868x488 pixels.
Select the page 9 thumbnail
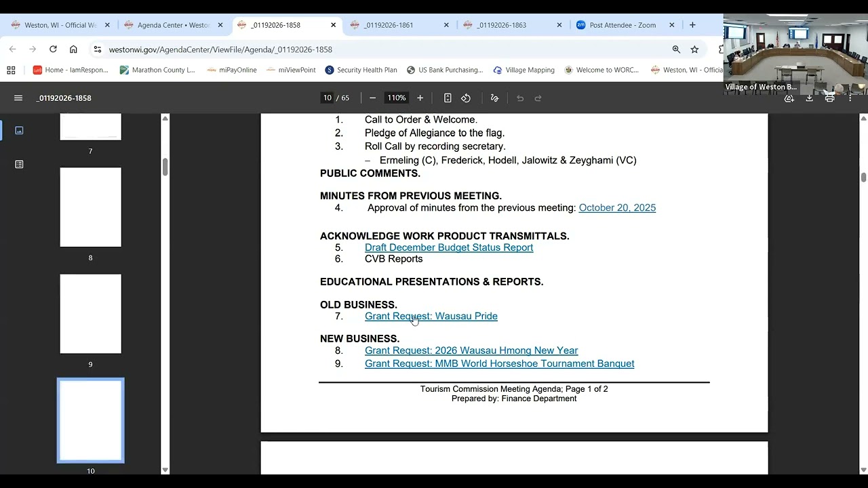90,314
